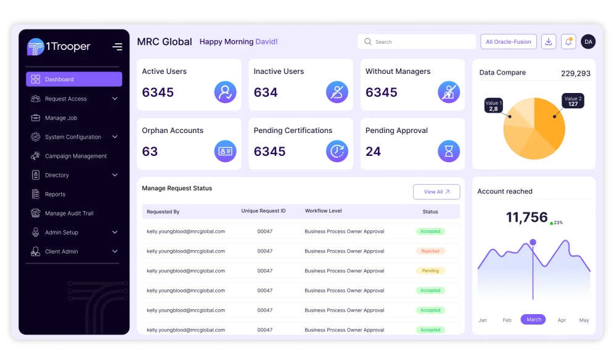Click the download icon in the header
The width and height of the screenshot is (614, 364).
click(548, 42)
